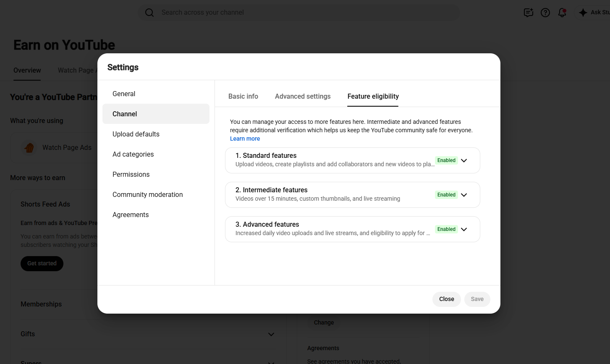The image size is (610, 364).
Task: Open Community moderation settings
Action: (156, 194)
